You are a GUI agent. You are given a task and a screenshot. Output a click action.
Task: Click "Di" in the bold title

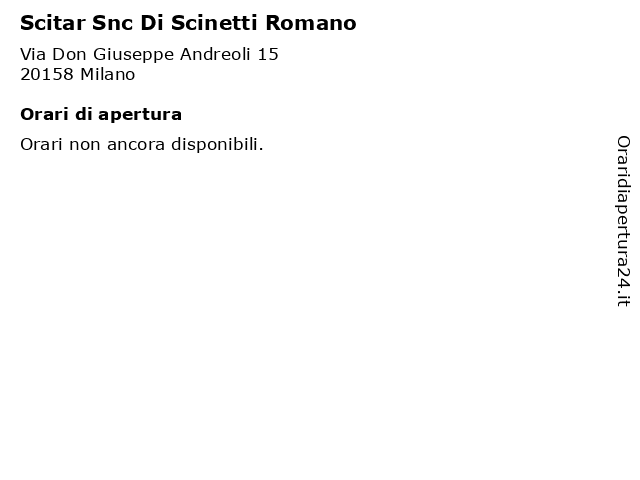[x=146, y=22]
